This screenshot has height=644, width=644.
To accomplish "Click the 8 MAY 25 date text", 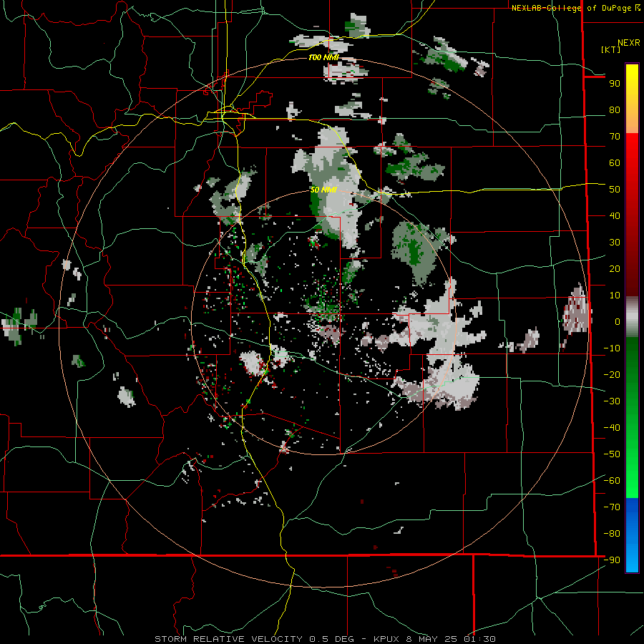I will [431, 639].
